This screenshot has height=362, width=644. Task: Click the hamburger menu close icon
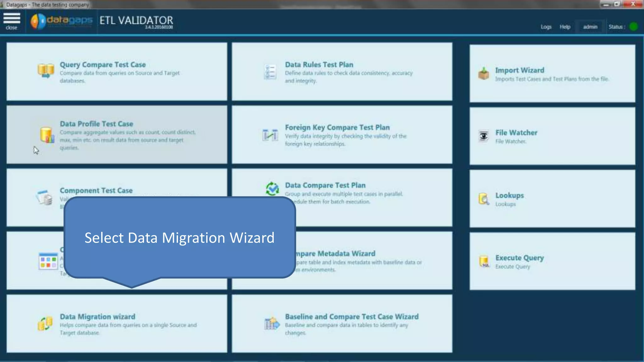(x=12, y=21)
